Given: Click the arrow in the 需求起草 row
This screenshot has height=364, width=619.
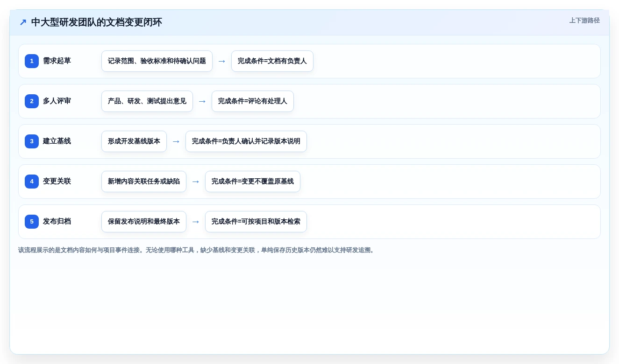Looking at the screenshot, I should pyautogui.click(x=222, y=61).
